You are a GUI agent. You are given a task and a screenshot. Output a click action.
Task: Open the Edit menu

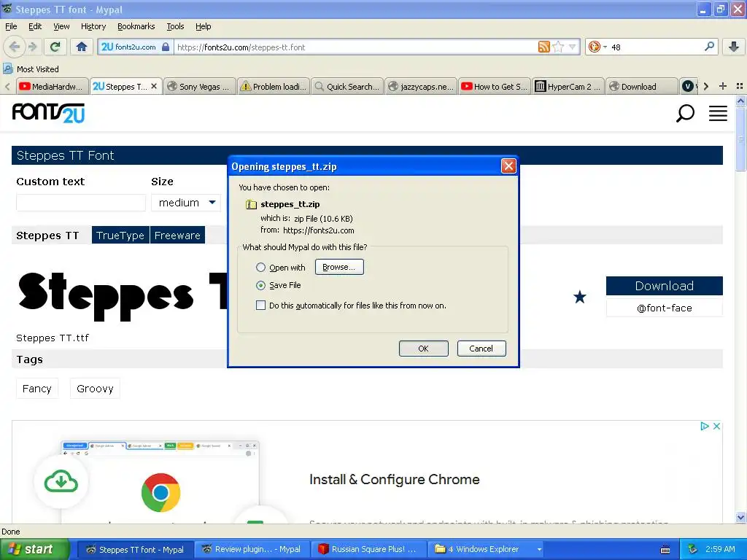click(35, 26)
